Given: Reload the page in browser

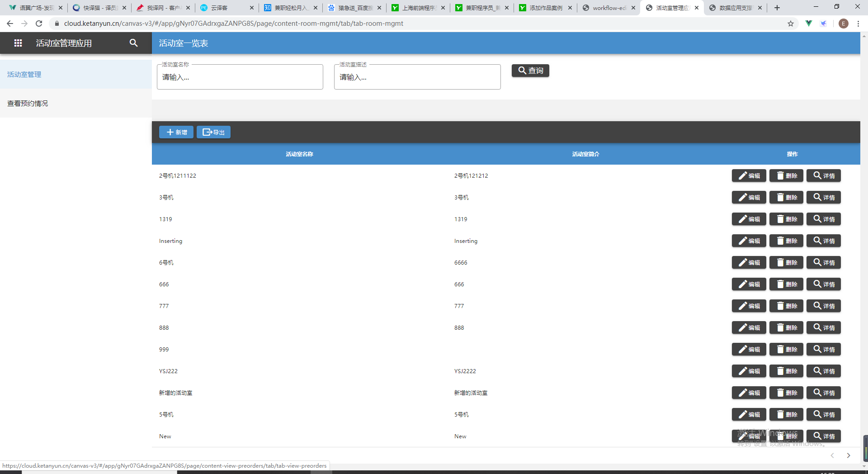Looking at the screenshot, I should point(39,24).
